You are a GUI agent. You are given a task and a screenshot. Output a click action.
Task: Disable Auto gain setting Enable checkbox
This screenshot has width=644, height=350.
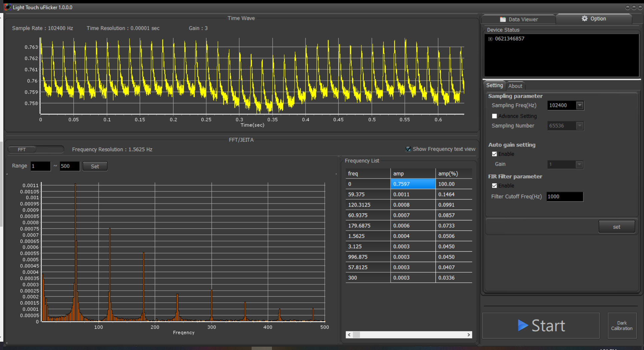(495, 154)
